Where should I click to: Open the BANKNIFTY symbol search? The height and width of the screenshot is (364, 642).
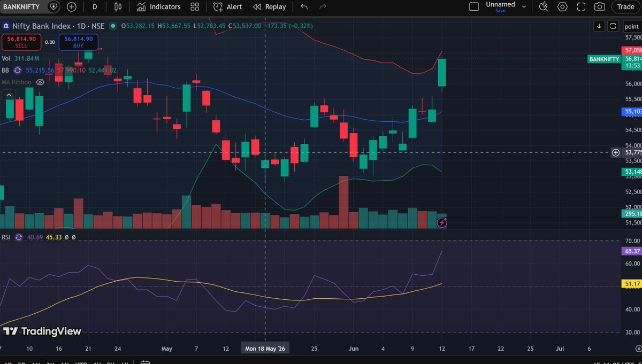[x=21, y=7]
